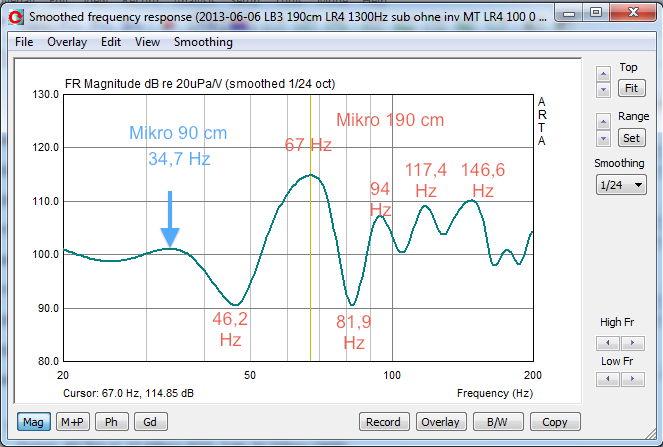Screen dimensions: 663x447
Task: Shift High Fr right with arrow button
Action: click(x=628, y=342)
